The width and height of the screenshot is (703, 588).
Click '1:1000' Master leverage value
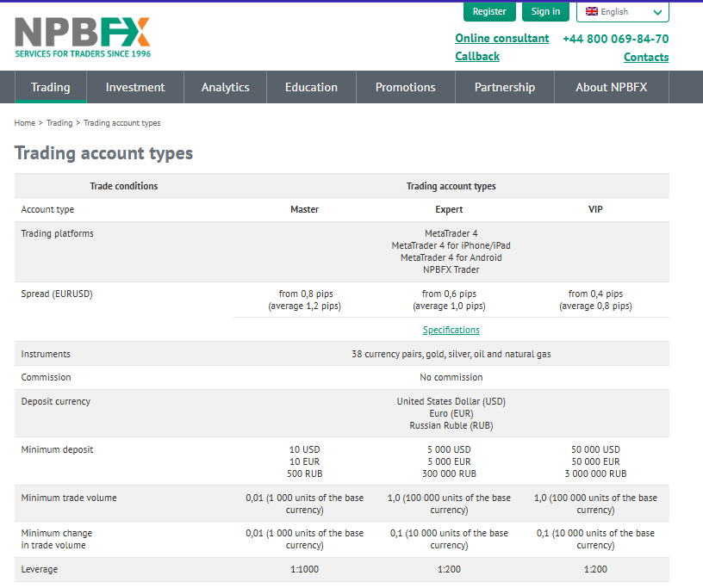coord(304,569)
